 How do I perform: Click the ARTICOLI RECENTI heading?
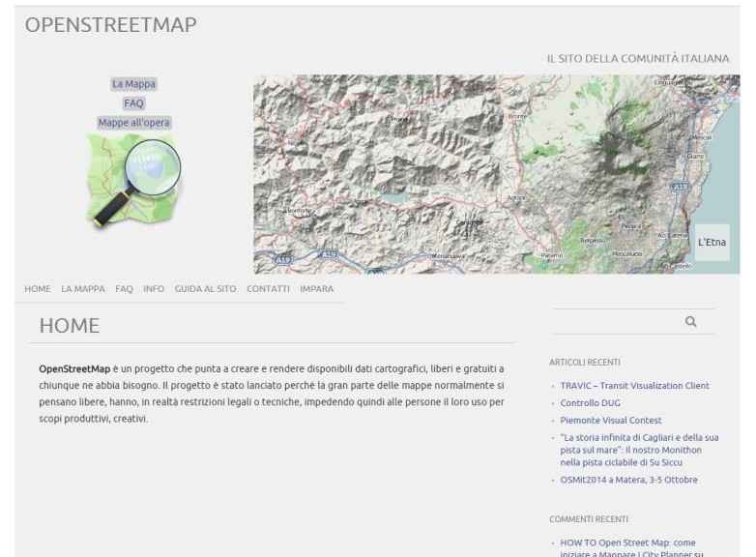pyautogui.click(x=585, y=363)
